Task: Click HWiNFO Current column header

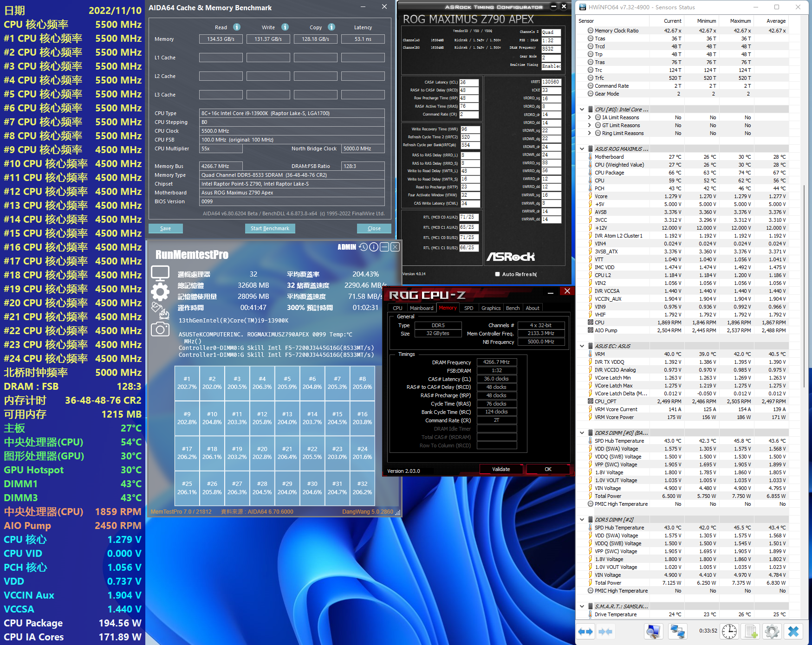Action: [666, 21]
